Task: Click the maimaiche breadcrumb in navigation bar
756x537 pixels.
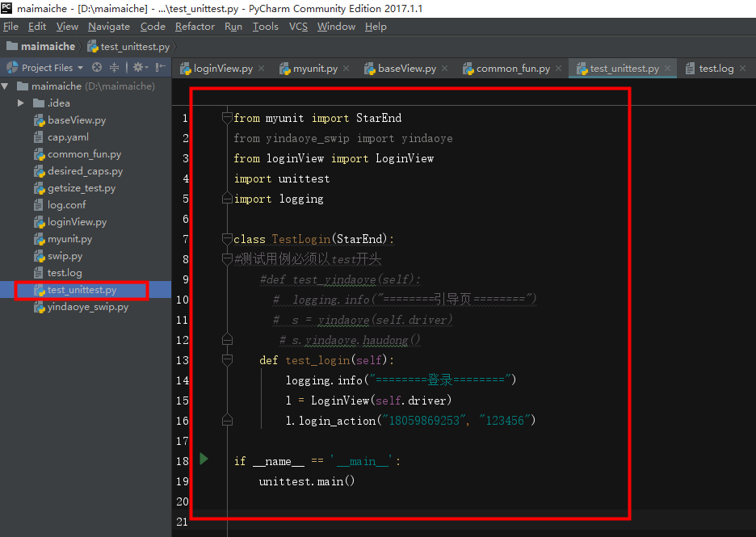Action: 41,47
